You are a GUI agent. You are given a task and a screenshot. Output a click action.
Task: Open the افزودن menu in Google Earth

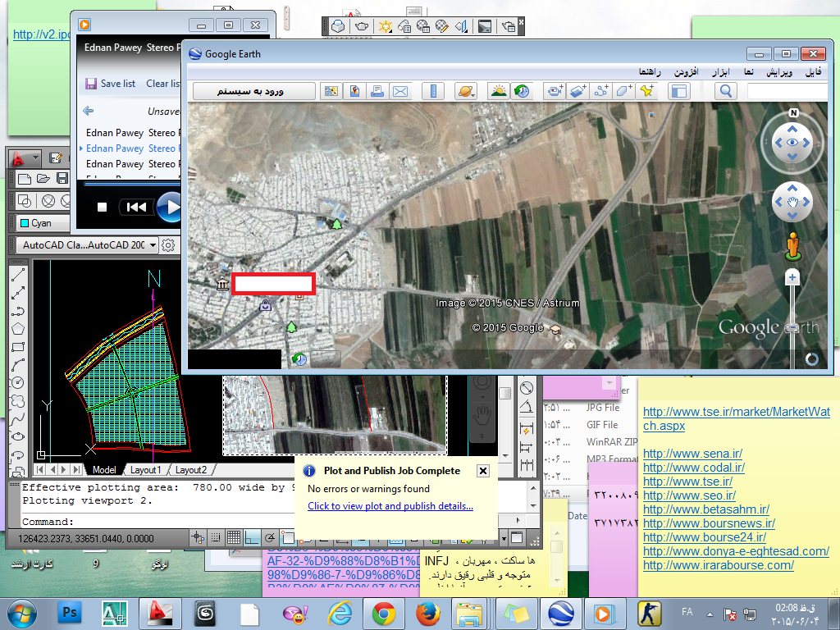coord(686,72)
